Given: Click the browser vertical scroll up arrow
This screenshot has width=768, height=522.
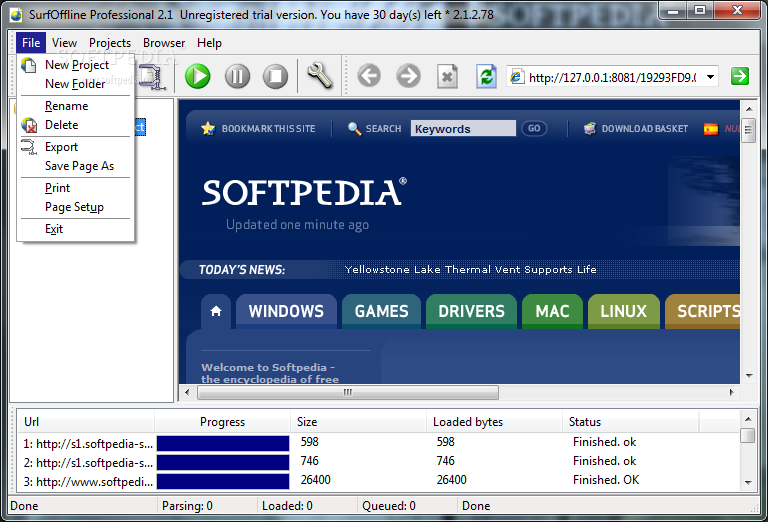Looking at the screenshot, I should [748, 109].
